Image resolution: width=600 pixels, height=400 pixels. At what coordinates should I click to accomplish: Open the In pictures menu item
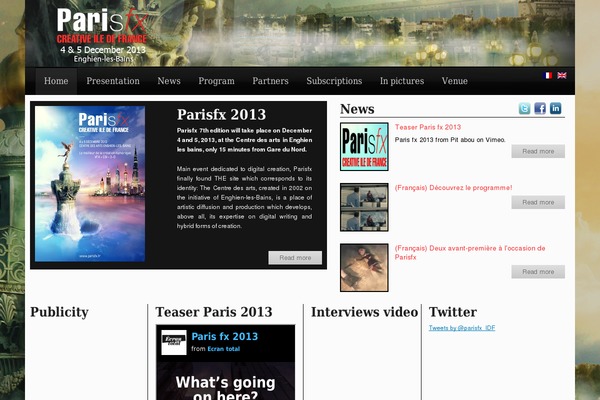pyautogui.click(x=402, y=81)
